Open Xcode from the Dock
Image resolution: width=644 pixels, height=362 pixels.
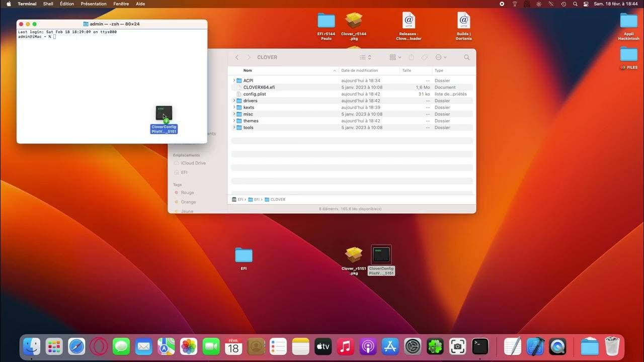coord(535,346)
